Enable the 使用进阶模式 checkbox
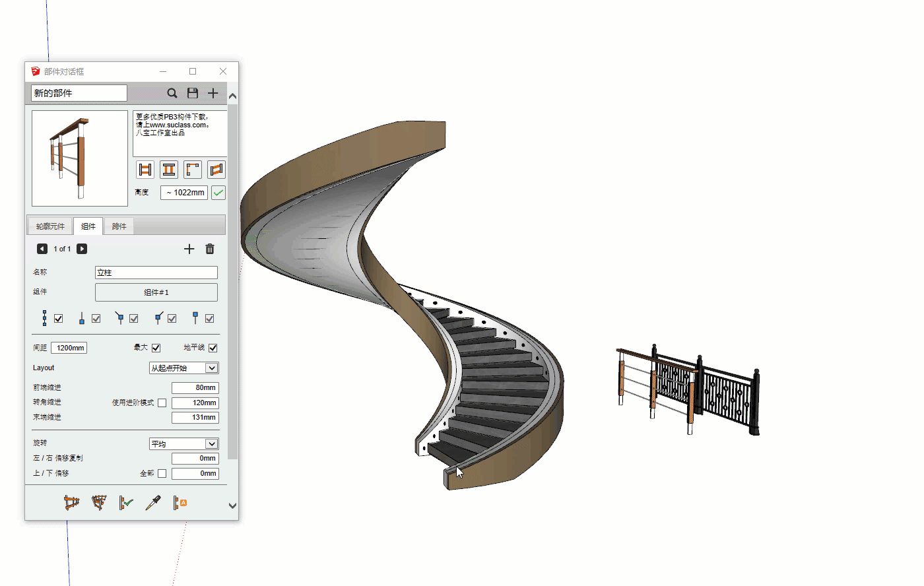The width and height of the screenshot is (924, 586). [x=162, y=403]
